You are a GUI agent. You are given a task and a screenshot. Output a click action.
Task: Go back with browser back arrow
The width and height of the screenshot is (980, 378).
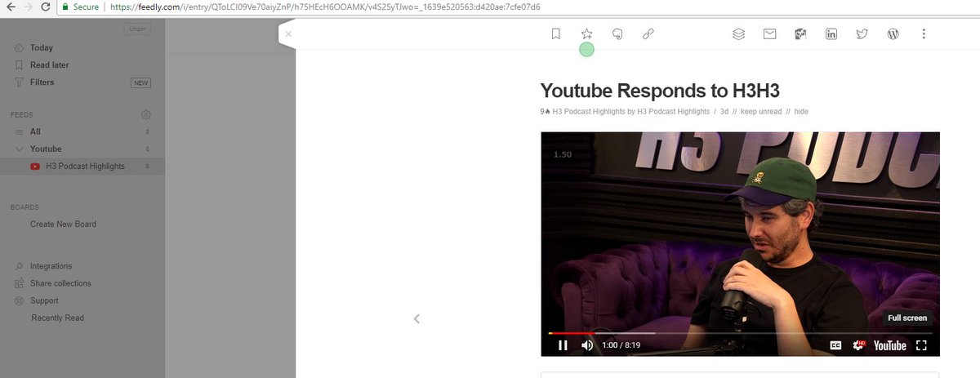[x=9, y=7]
